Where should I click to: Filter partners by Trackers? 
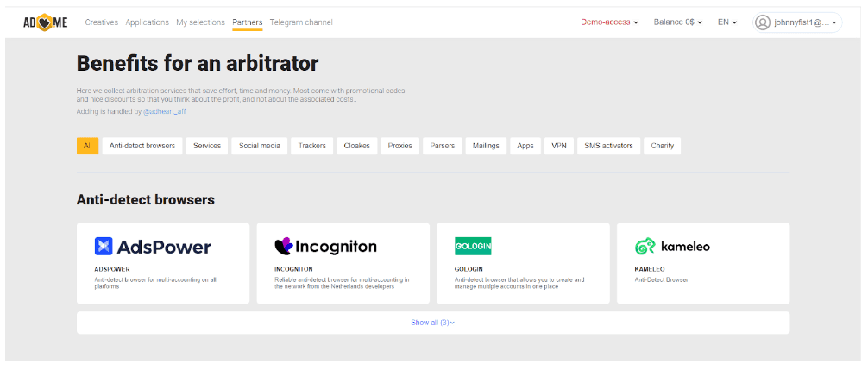pos(312,146)
